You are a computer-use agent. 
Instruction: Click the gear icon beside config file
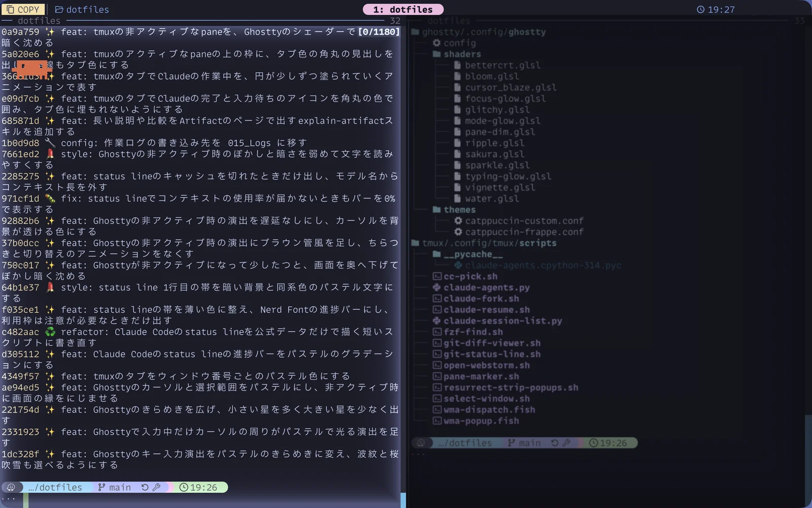click(x=436, y=43)
